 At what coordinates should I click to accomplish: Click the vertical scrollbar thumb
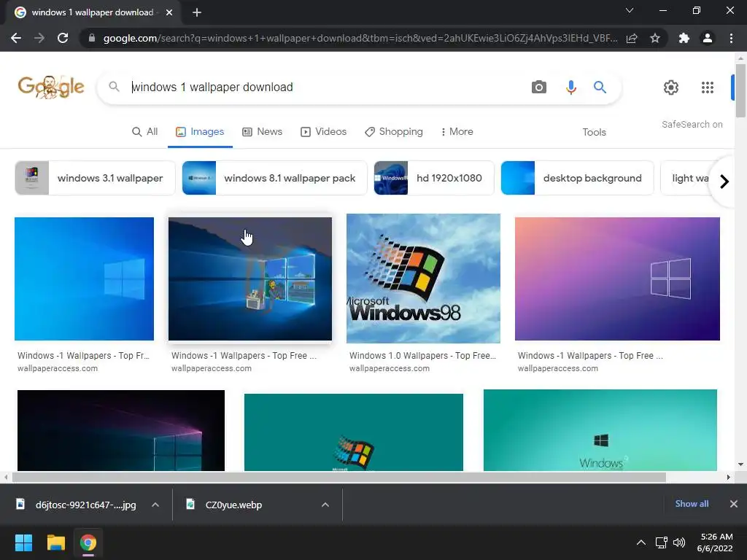(x=740, y=90)
